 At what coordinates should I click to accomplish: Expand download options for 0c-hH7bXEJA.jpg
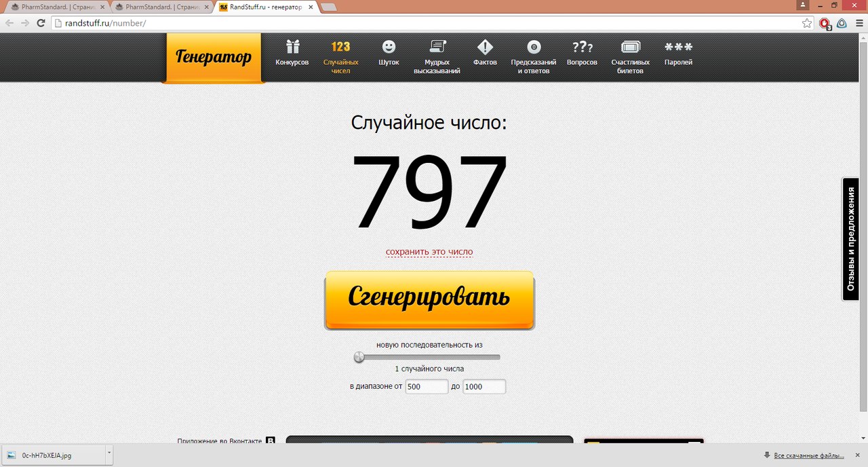point(108,453)
